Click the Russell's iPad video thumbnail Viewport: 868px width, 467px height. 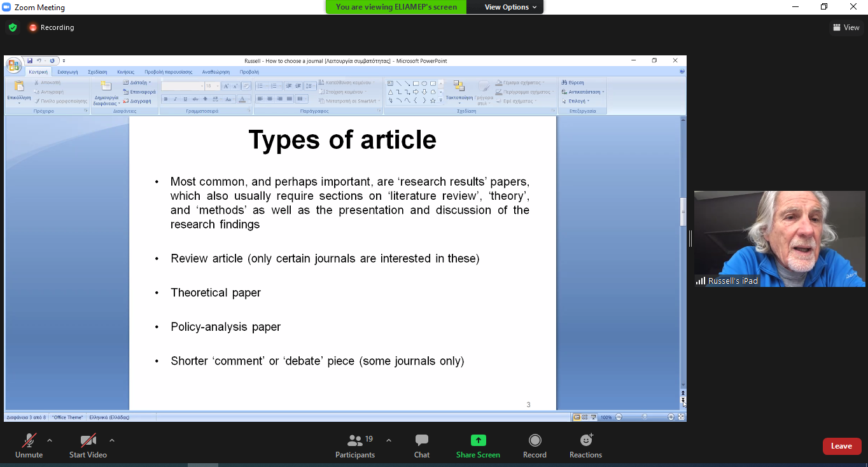click(x=780, y=239)
